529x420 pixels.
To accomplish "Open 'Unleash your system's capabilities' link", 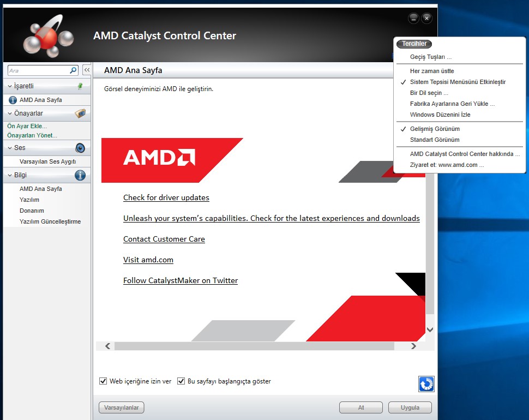I will tap(272, 218).
